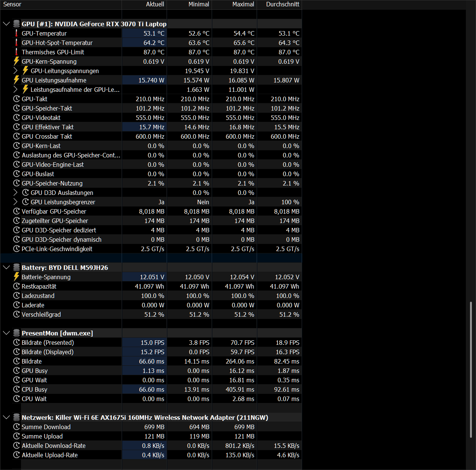Select the GPU-Temperatur sensor row
Viewport: 476px width, 470px height.
(x=151, y=33)
